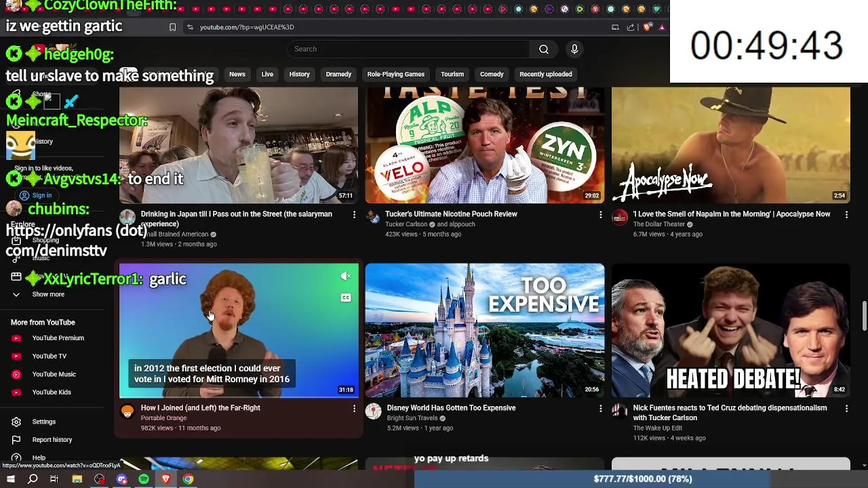This screenshot has width=868, height=488.
Task: Click the YouTube search magnifier button
Action: pyautogui.click(x=544, y=49)
